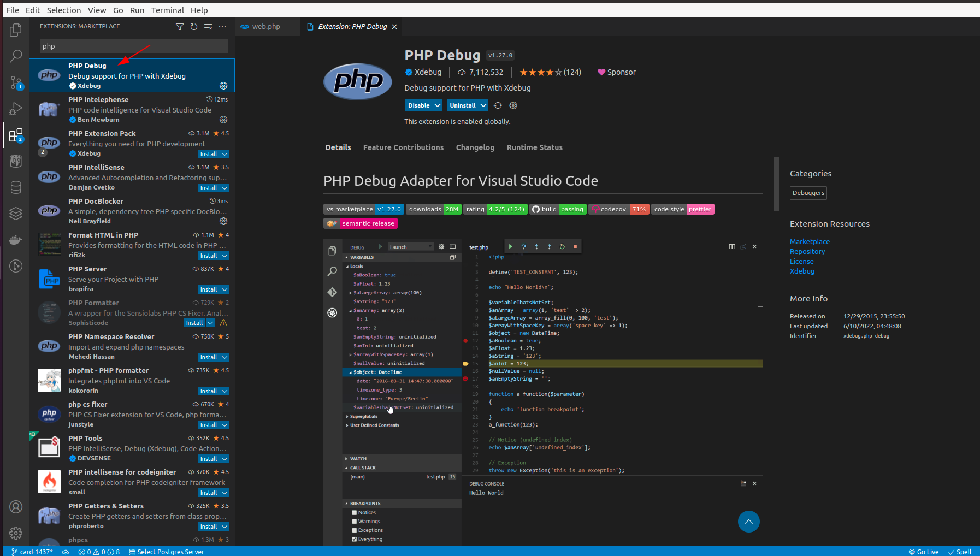
Task: Open Install dropdown for PHP Namespace Resolver
Action: point(225,357)
